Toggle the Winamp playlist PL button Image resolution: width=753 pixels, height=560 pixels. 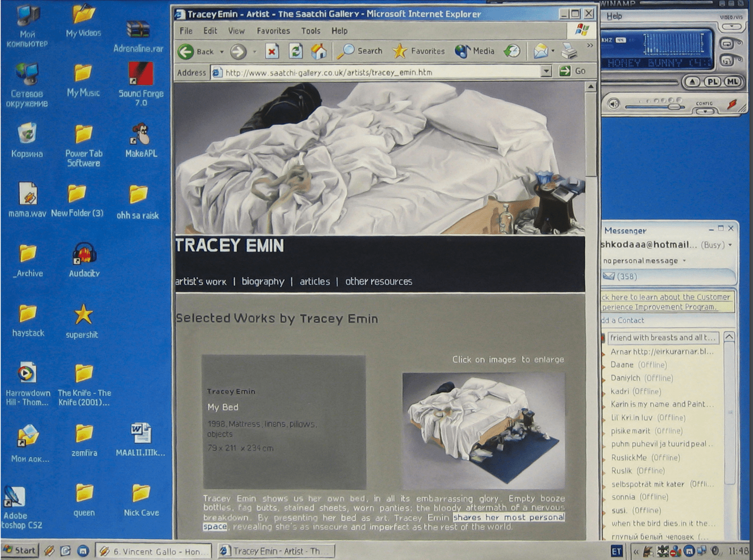pyautogui.click(x=713, y=82)
